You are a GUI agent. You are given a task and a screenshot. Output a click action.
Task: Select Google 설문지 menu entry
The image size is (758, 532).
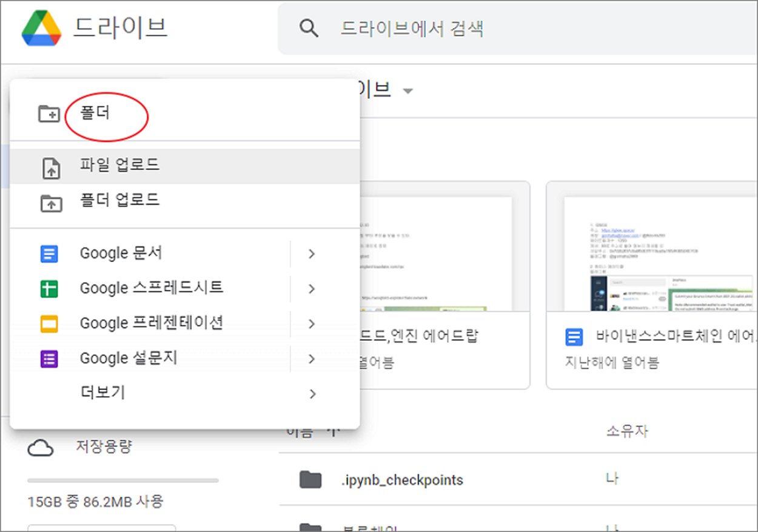[x=129, y=358]
